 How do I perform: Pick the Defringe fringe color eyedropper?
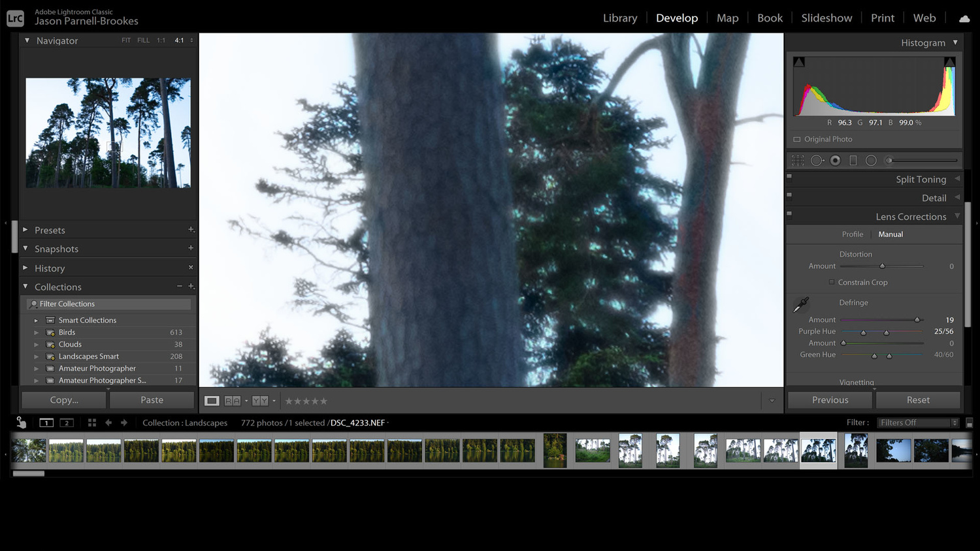[800, 305]
